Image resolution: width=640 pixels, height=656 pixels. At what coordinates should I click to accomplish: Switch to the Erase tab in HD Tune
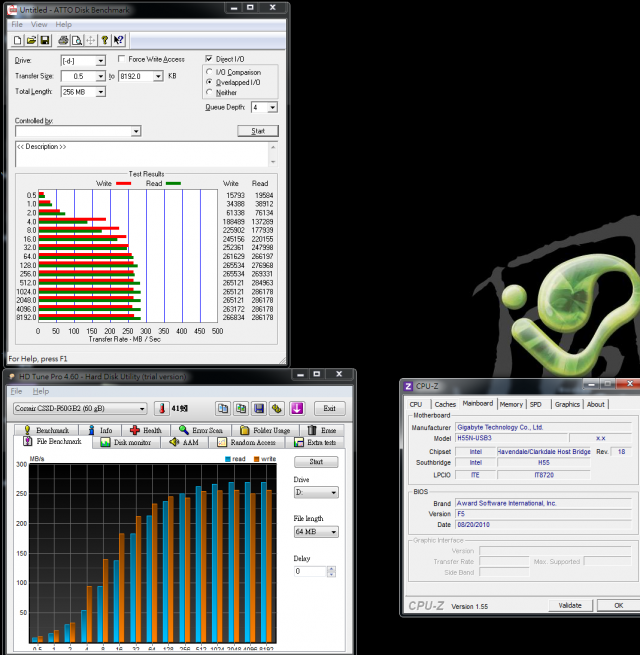click(322, 430)
